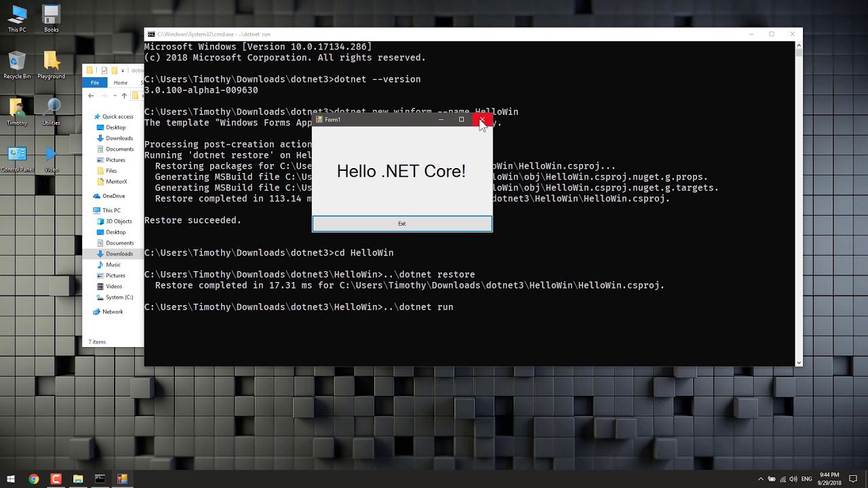Select the MentorX folder in navigation pane
This screenshot has height=488, width=868.
(112, 182)
